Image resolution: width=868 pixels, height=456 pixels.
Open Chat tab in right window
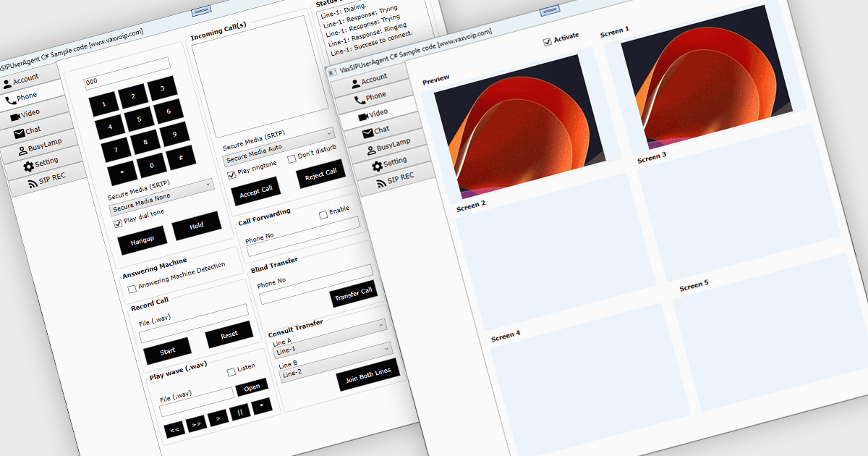tap(378, 131)
